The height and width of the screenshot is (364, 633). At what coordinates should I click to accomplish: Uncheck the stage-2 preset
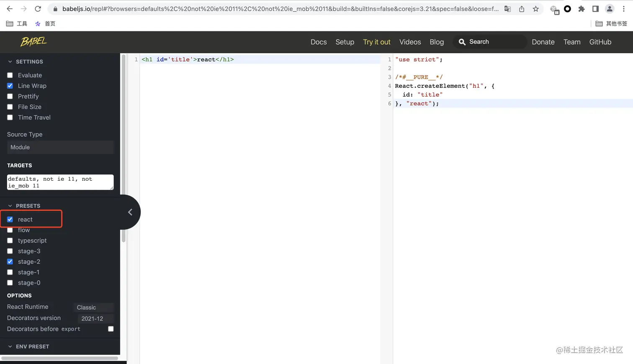[x=10, y=261]
